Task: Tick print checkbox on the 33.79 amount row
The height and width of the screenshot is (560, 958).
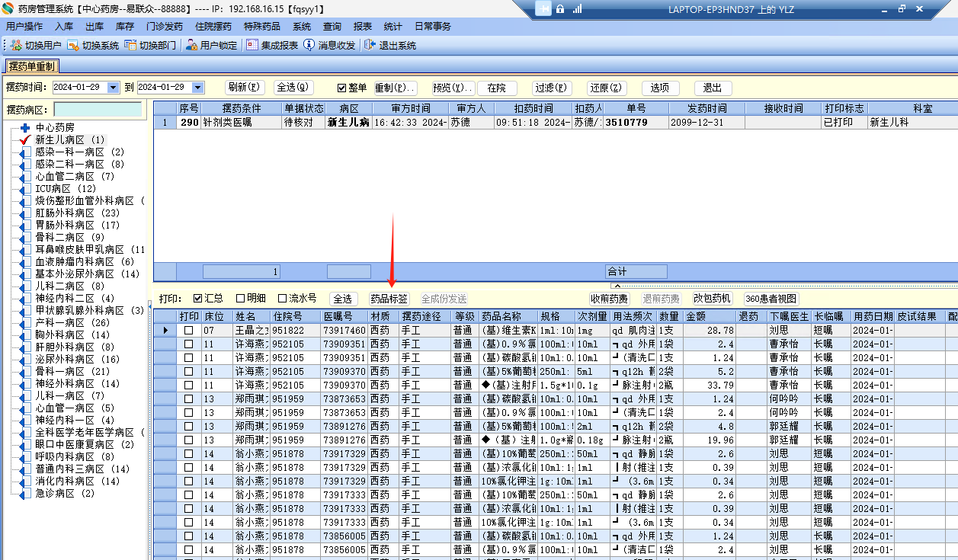Action: coord(188,386)
